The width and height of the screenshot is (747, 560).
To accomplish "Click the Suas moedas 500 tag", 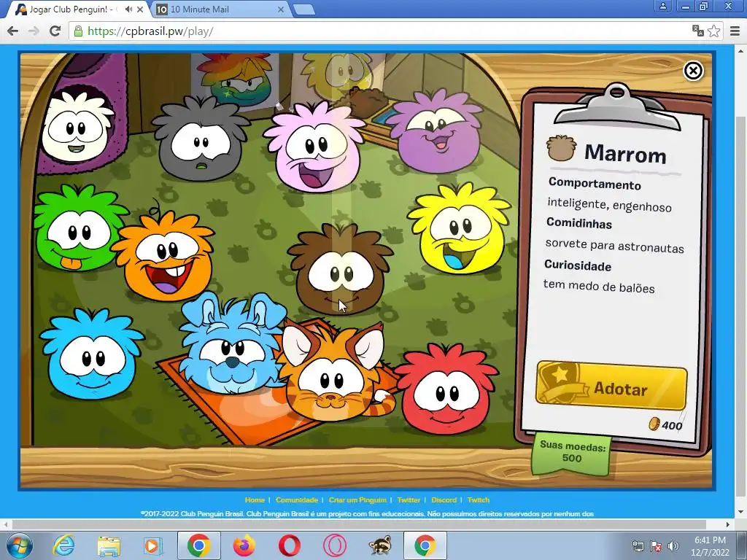I will click(571, 453).
